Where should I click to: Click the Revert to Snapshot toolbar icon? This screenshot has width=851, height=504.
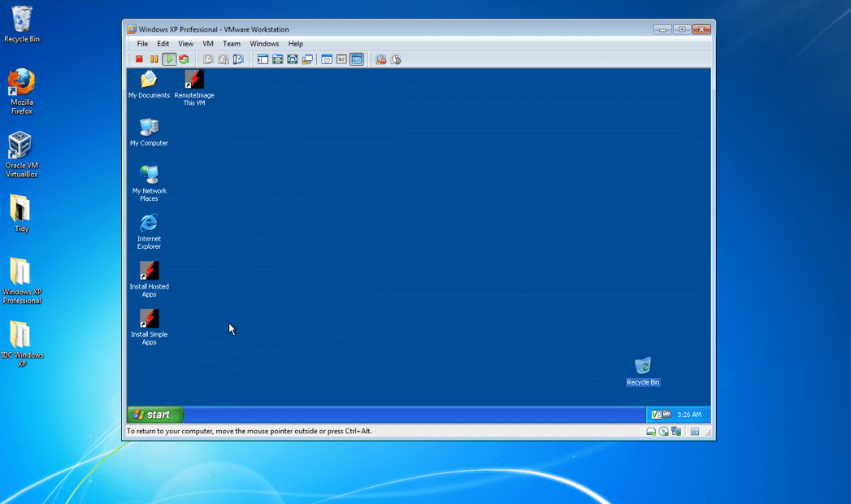pos(223,59)
